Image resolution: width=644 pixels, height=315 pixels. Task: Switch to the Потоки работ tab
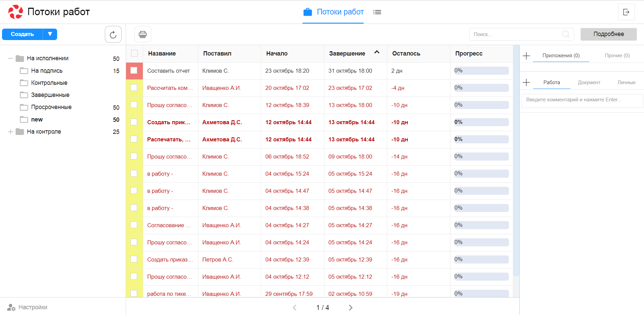(x=333, y=12)
